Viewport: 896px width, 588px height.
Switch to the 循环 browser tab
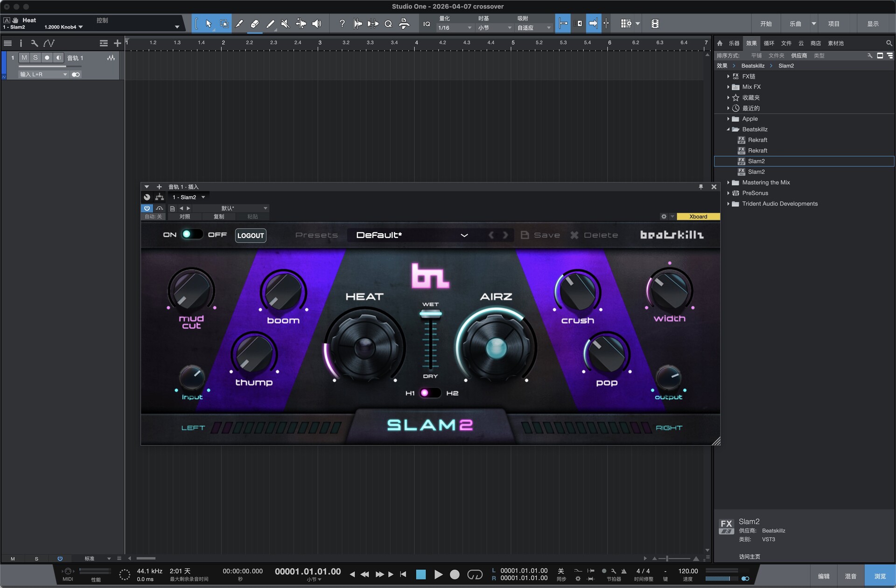[x=769, y=43]
